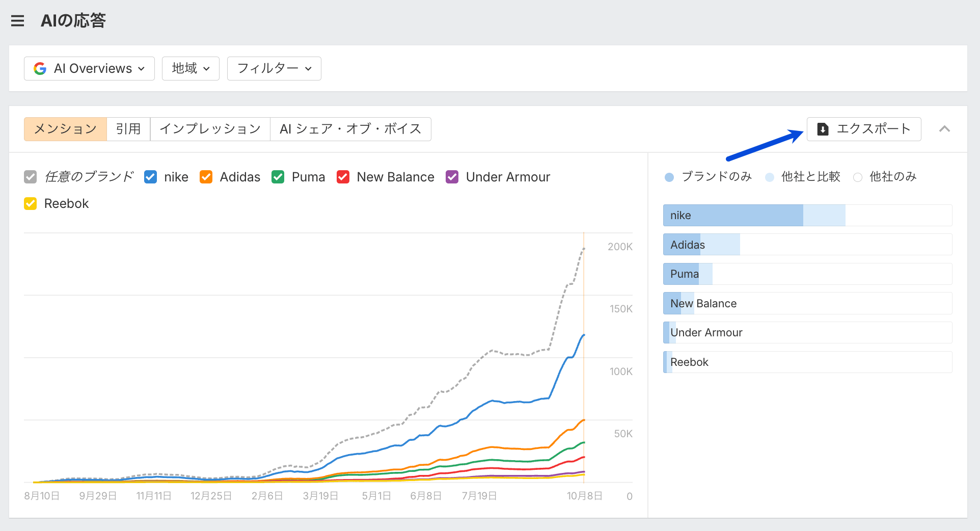Click the Google logo icon

pos(40,69)
